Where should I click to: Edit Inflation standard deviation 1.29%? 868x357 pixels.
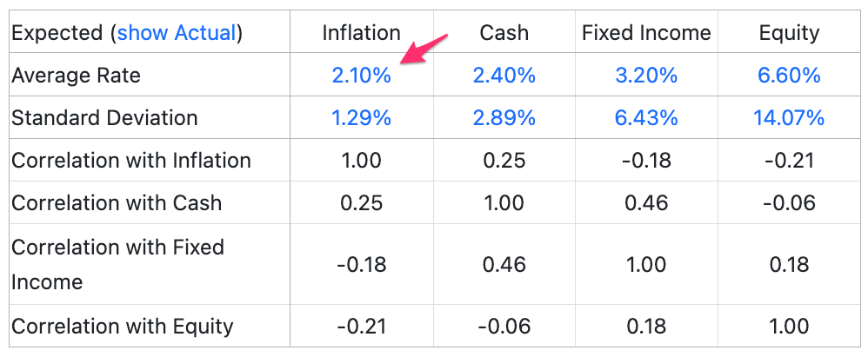[x=362, y=118]
